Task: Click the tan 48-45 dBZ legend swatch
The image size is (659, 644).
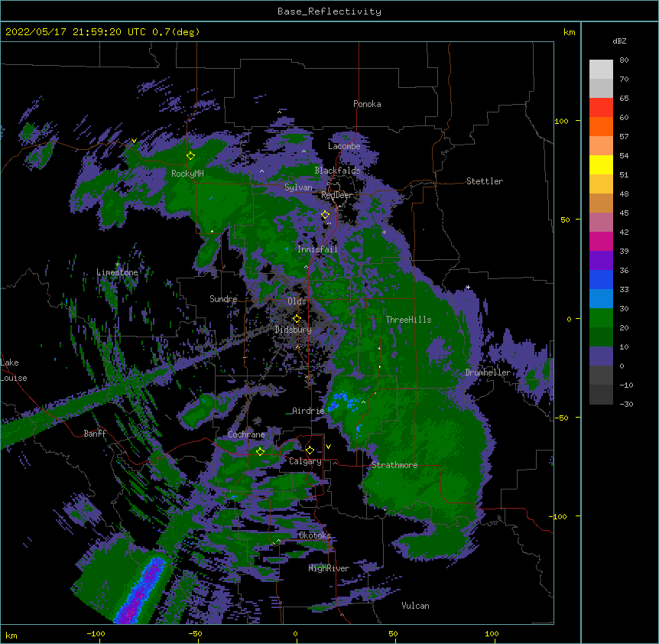Action: (601, 203)
